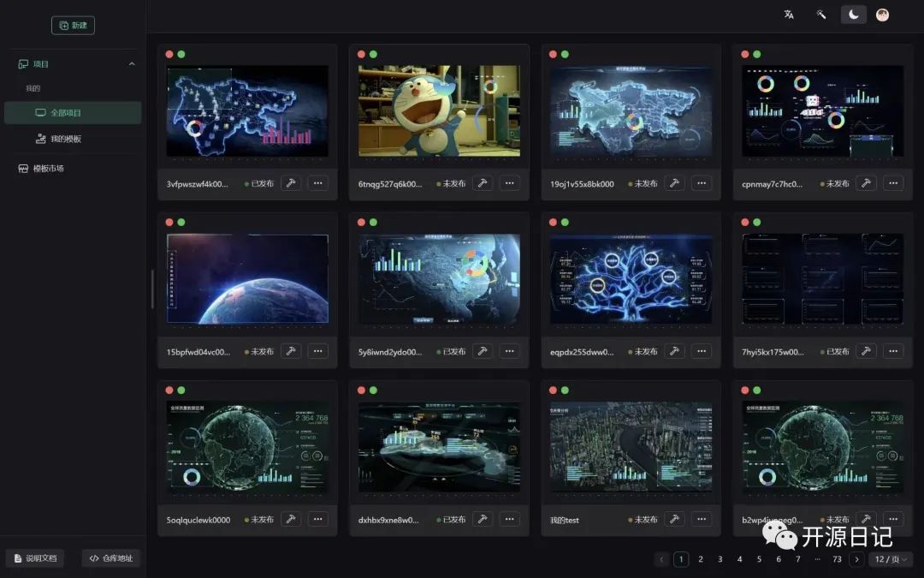
Task: Go to page 2
Action: tap(701, 559)
